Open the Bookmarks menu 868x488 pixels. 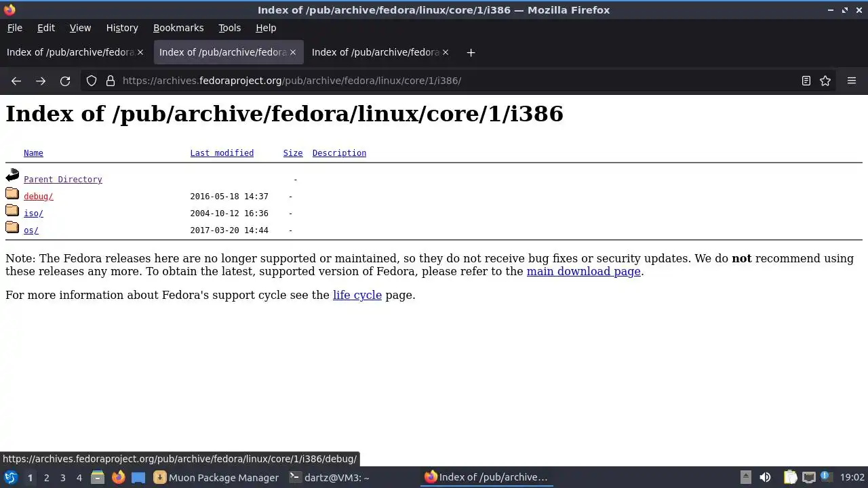tap(178, 28)
